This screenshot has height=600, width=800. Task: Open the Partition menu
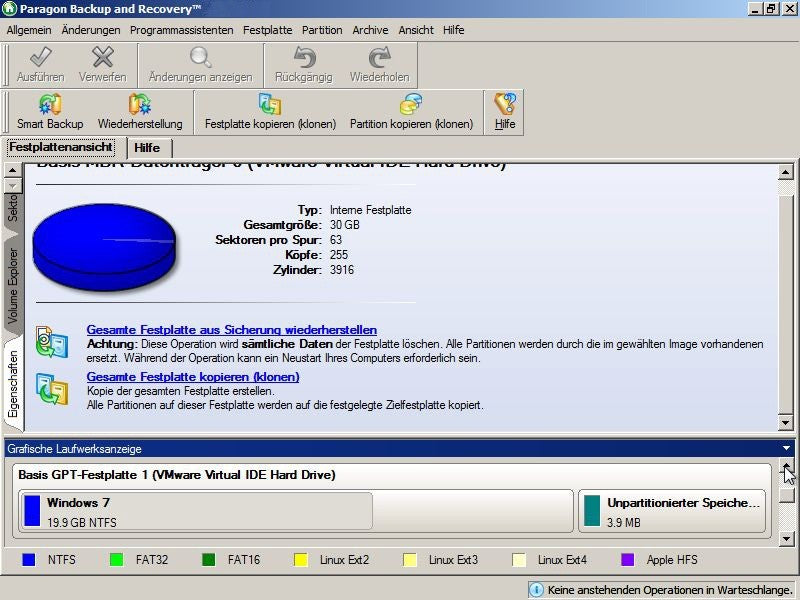coord(322,30)
